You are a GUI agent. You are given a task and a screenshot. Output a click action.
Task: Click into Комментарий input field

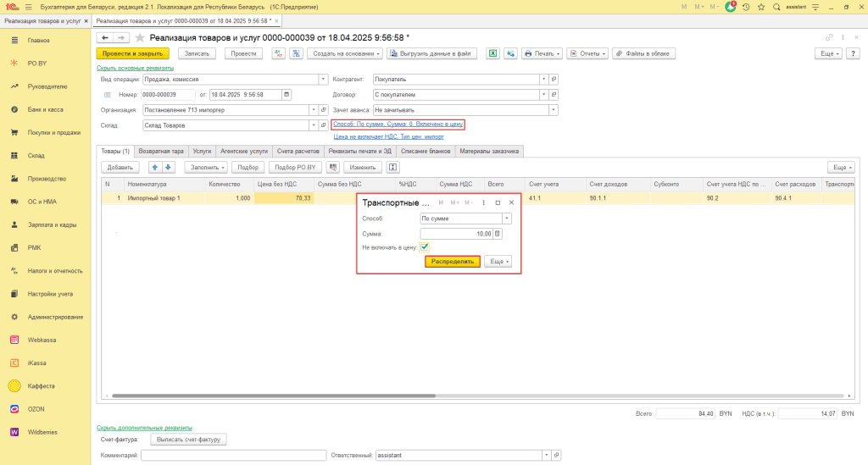(234, 455)
